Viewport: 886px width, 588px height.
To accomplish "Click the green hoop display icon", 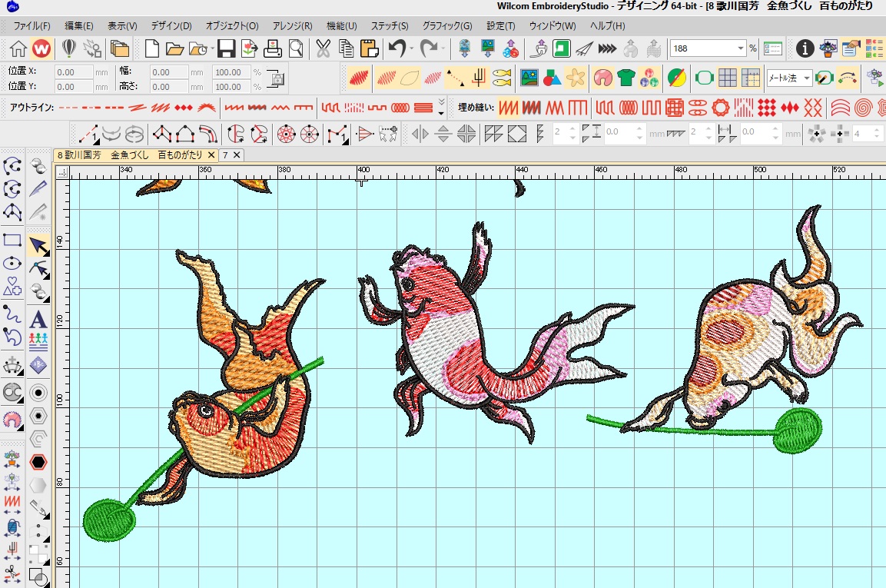I will [x=704, y=78].
